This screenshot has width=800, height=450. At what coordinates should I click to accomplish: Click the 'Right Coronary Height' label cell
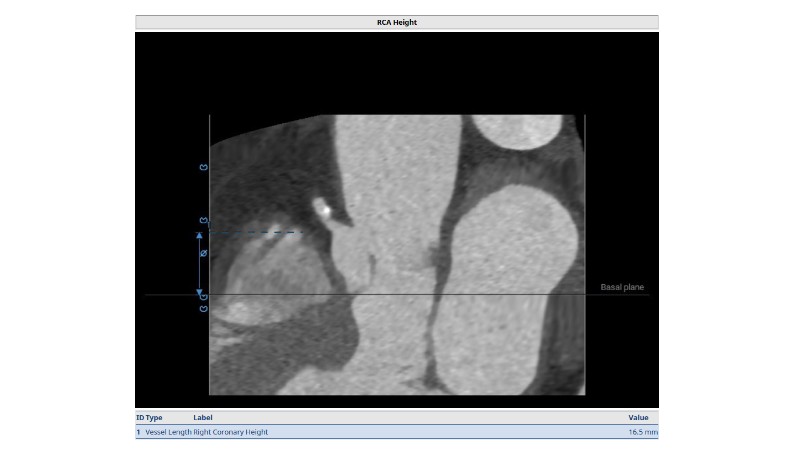coord(231,432)
